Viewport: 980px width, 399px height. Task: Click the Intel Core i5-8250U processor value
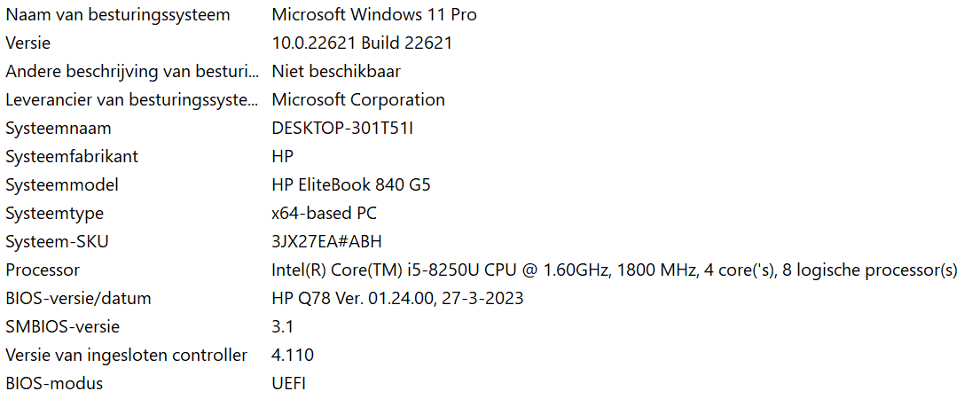[615, 270]
